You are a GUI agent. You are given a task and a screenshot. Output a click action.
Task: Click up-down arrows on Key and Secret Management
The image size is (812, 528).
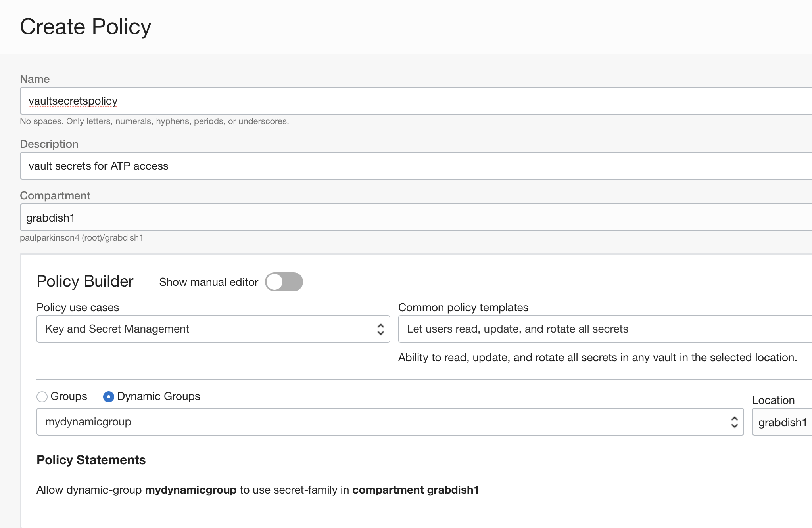click(x=380, y=329)
